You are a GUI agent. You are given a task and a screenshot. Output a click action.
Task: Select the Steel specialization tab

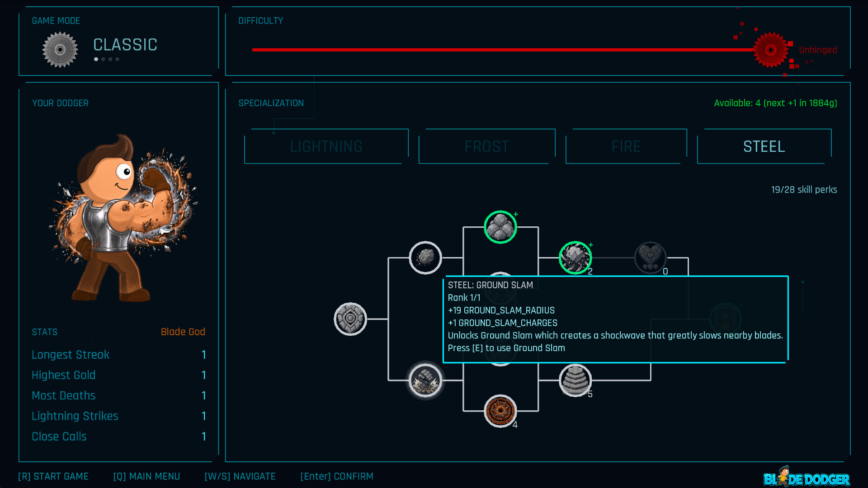point(764,146)
